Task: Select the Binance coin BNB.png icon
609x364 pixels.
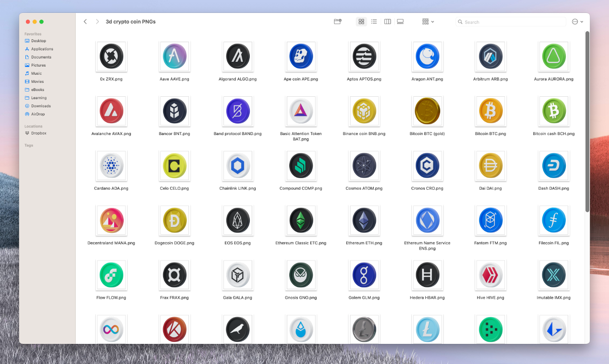Action: (364, 111)
